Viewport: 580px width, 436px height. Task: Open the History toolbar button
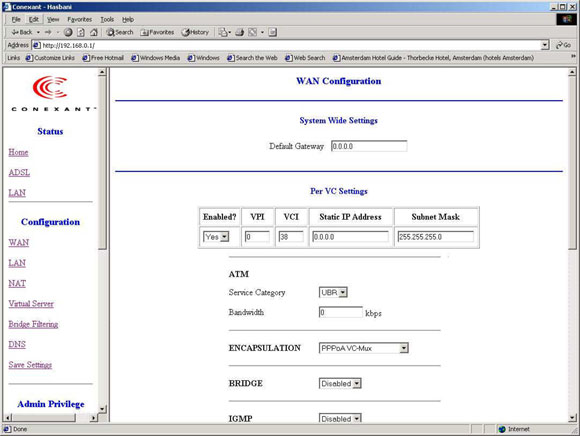click(x=195, y=32)
